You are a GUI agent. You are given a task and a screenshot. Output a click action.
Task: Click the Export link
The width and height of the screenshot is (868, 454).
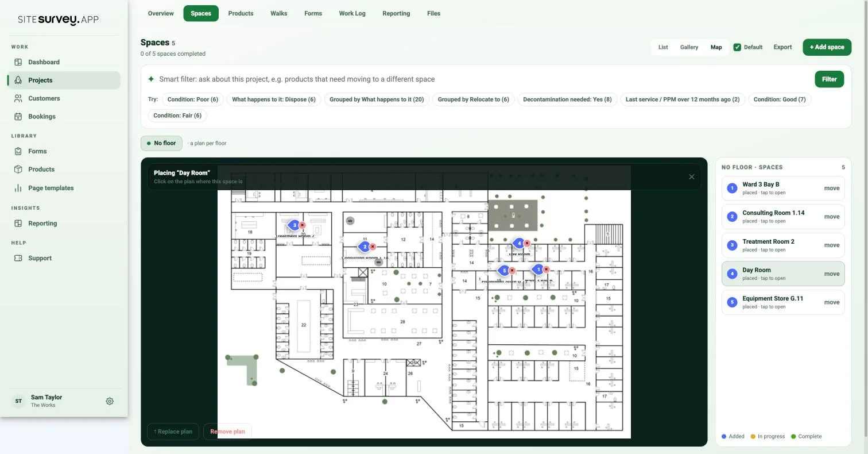click(782, 47)
